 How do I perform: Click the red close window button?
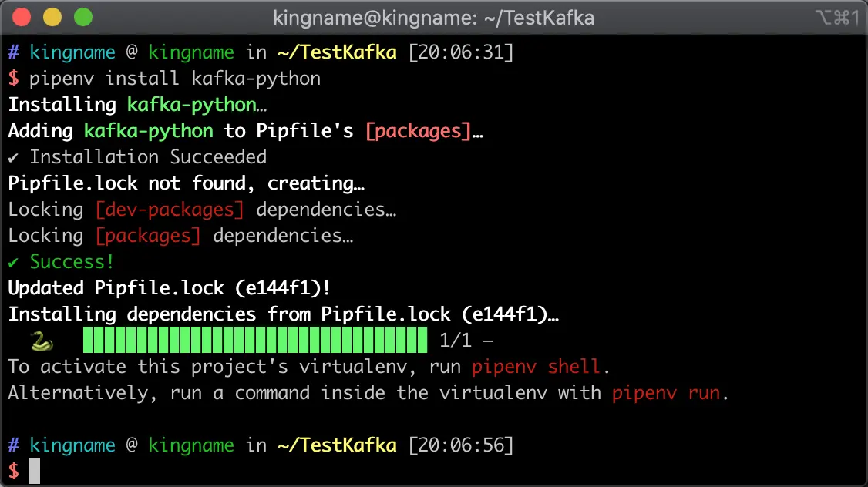pyautogui.click(x=22, y=17)
